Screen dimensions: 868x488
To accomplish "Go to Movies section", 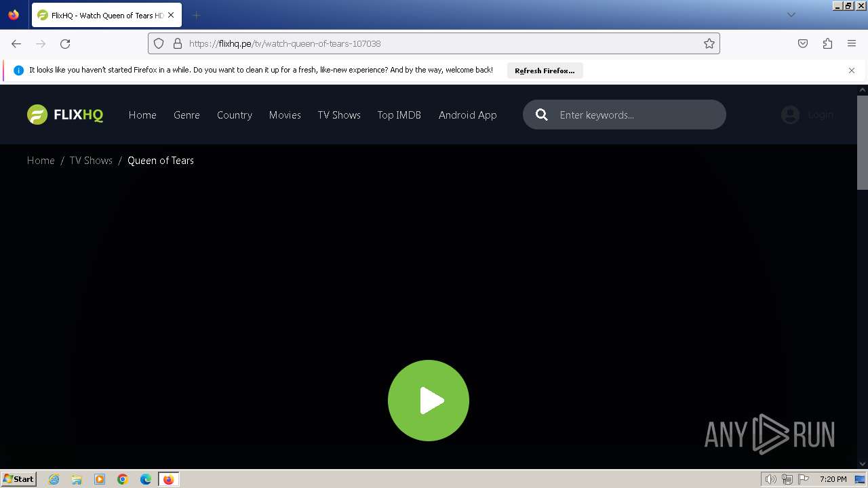I will [x=285, y=115].
